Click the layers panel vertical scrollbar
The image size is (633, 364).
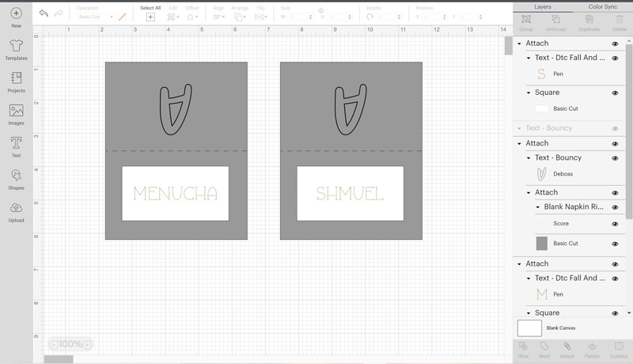pyautogui.click(x=629, y=130)
